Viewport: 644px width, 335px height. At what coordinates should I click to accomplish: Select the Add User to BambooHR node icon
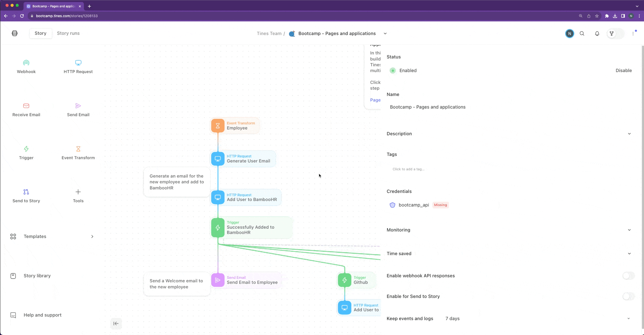pos(218,197)
